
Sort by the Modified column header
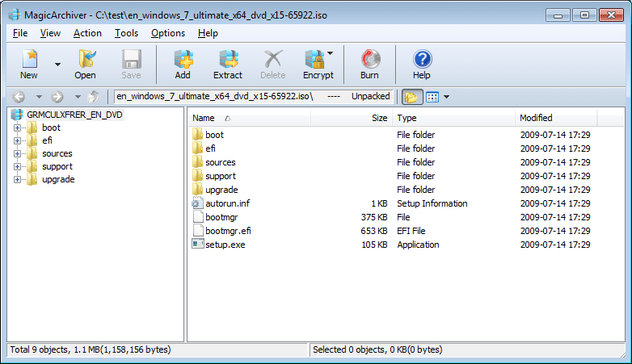[x=556, y=118]
